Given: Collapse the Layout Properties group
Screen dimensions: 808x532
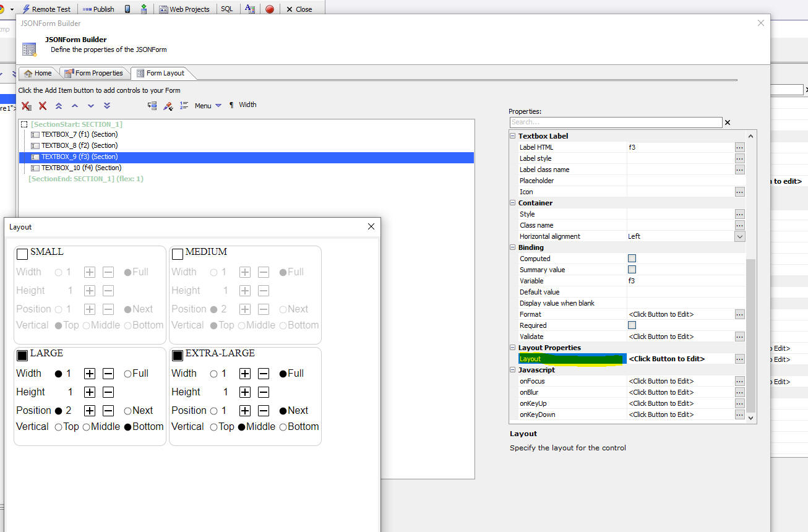Looking at the screenshot, I should [513, 348].
